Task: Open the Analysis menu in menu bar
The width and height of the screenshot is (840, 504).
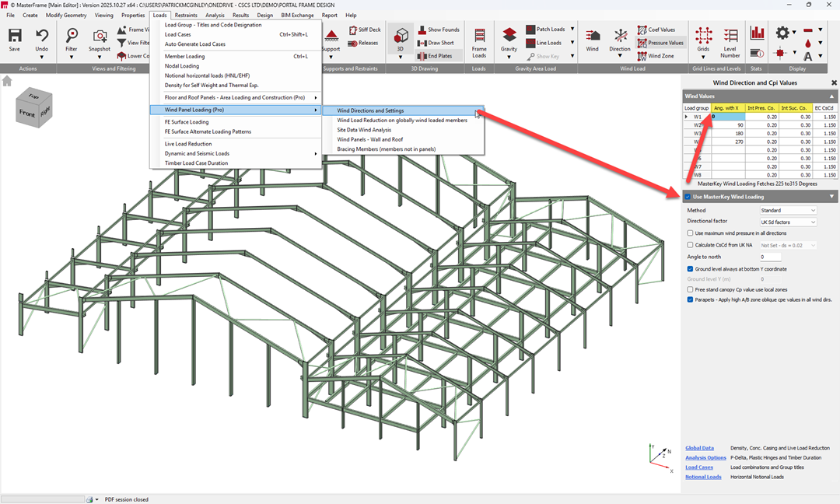Action: (215, 15)
